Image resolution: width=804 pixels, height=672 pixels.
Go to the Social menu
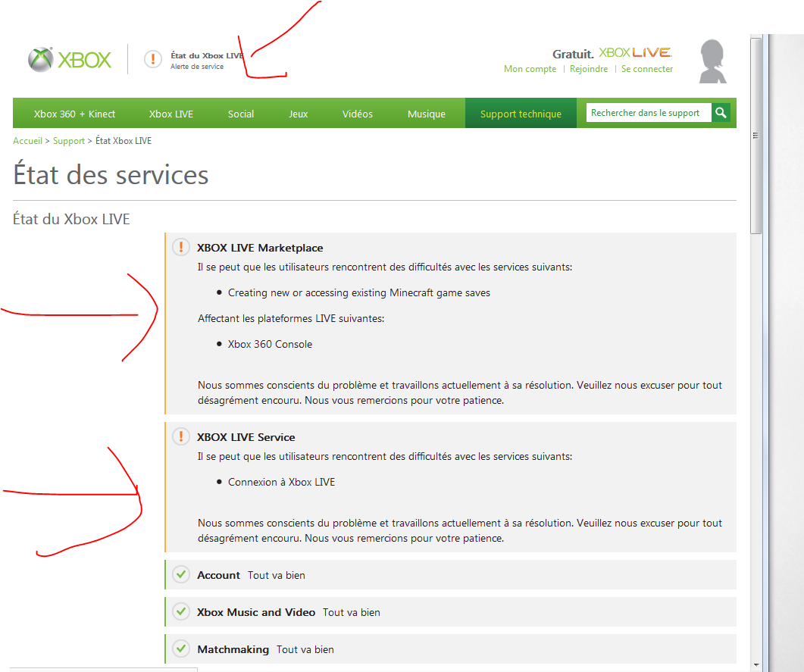click(241, 114)
